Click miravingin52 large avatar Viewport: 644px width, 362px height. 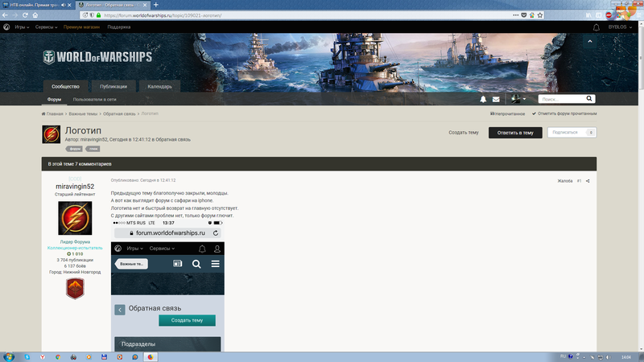75,218
